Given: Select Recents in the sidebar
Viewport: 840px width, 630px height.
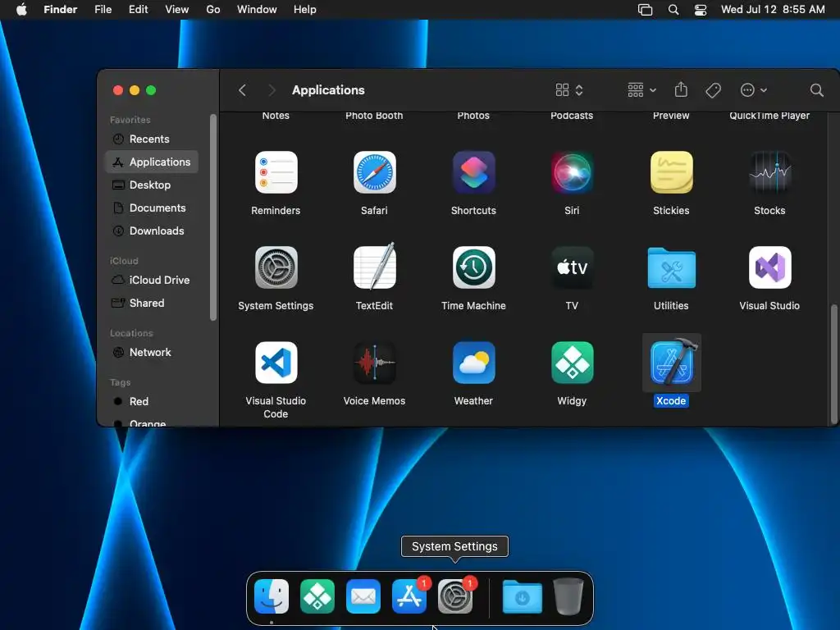Looking at the screenshot, I should [152, 139].
